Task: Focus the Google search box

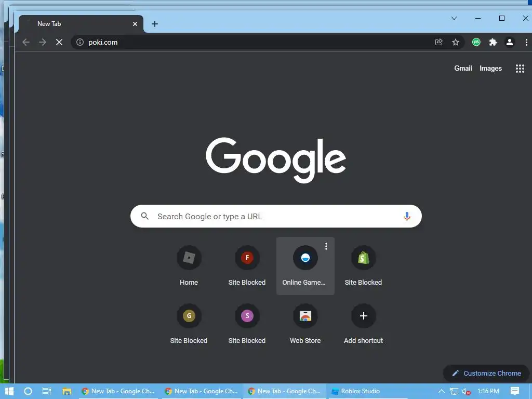Action: 276,216
